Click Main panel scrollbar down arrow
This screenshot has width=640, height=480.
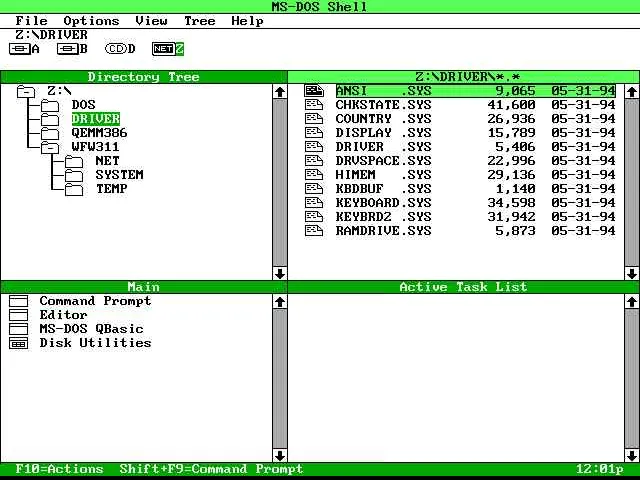(x=280, y=455)
